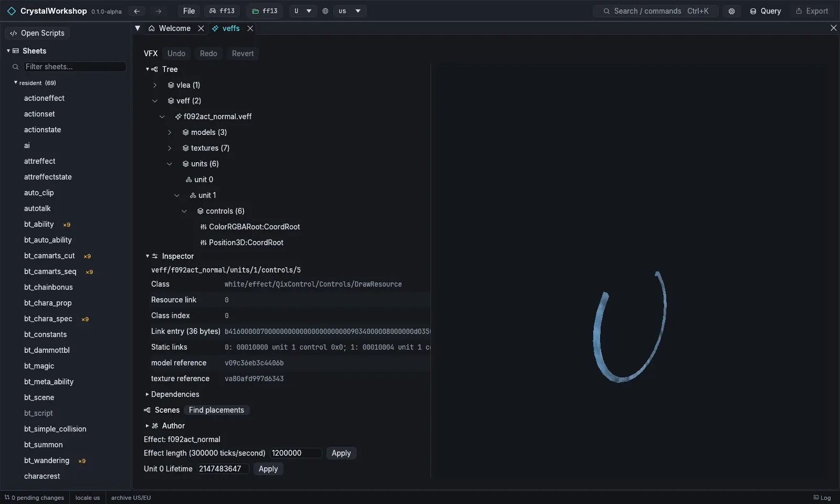Switch to the veffs tab

[x=226, y=28]
